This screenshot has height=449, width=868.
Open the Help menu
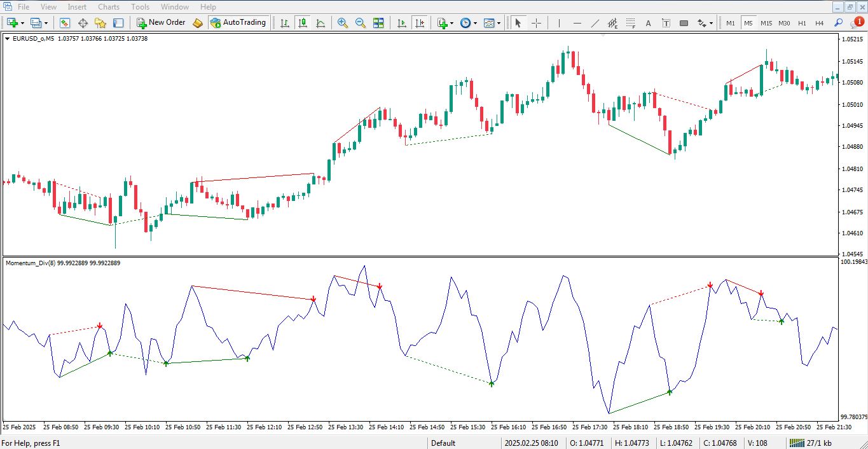click(x=208, y=7)
